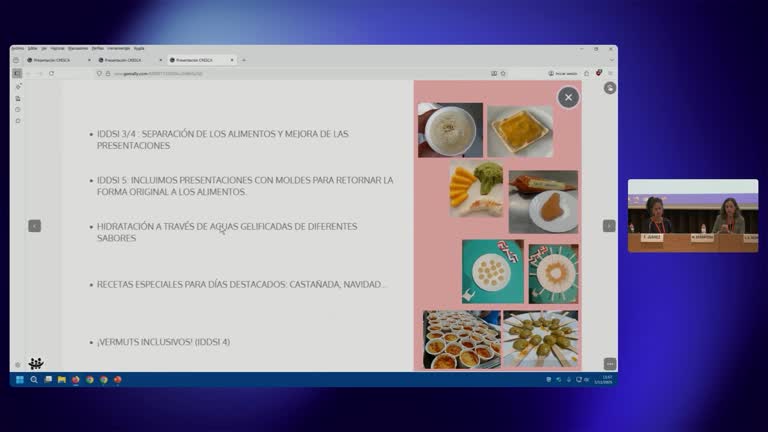Open the browser hamburger menu
Screen dimensions: 768x432
click(610, 73)
